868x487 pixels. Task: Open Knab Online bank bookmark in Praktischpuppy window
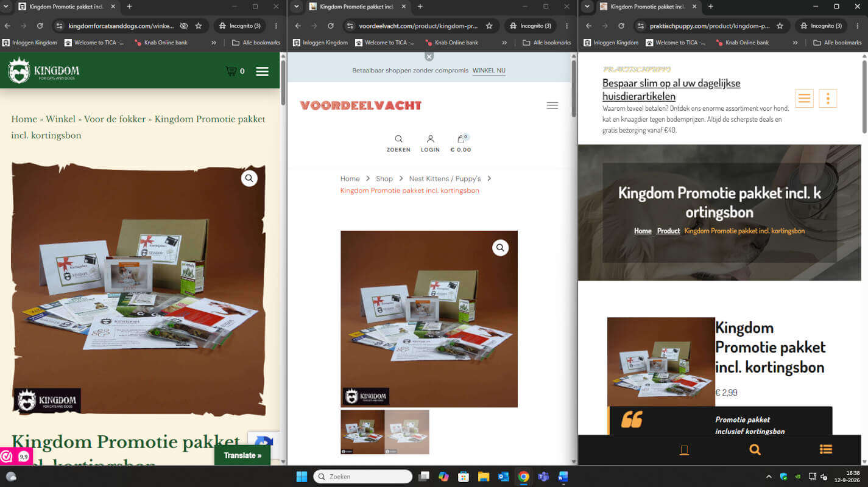741,43
